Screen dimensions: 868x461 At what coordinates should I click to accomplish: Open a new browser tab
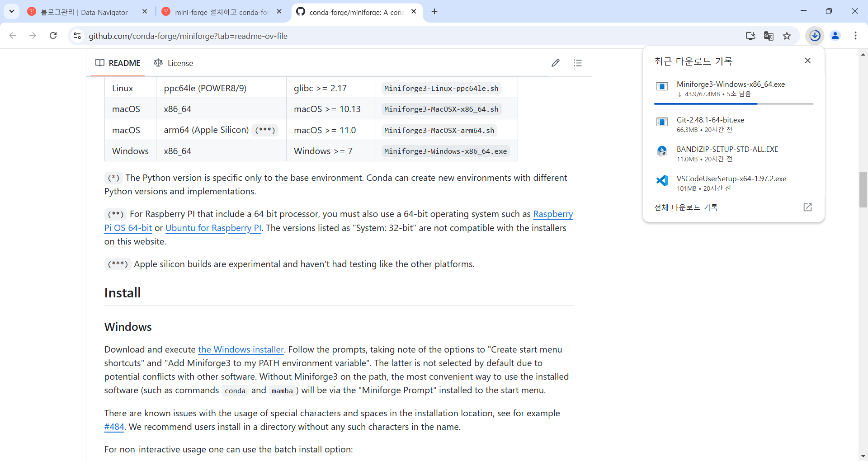tap(434, 12)
